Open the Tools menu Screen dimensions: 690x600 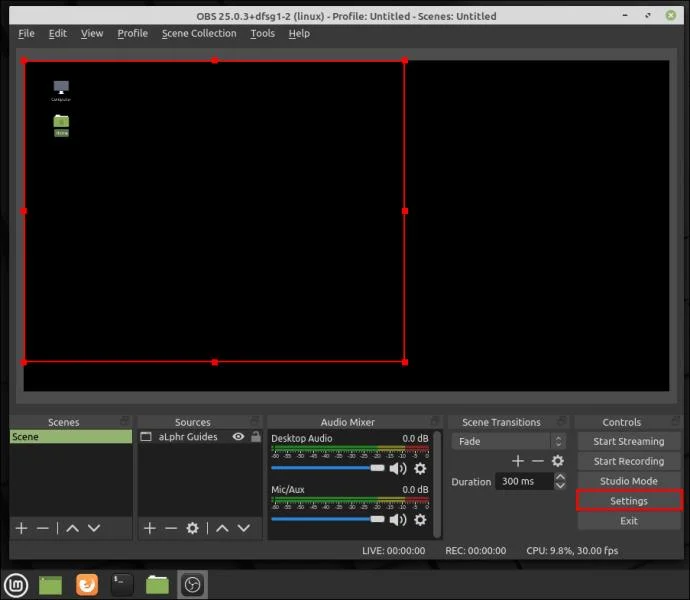(263, 33)
